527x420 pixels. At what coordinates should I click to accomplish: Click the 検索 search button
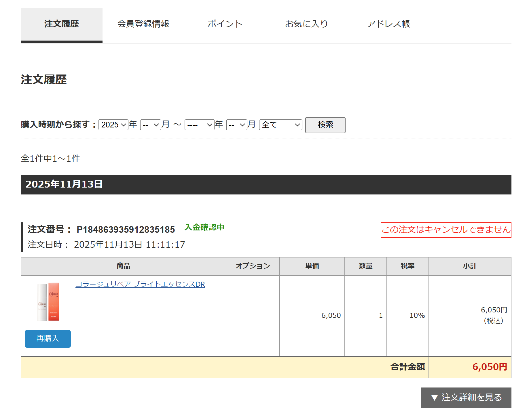coord(325,125)
